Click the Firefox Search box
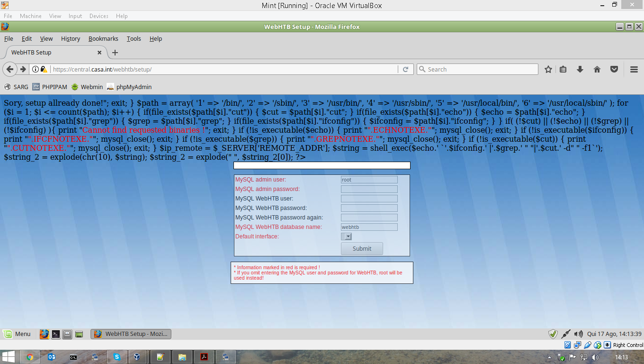This screenshot has width=644, height=364. [477, 69]
